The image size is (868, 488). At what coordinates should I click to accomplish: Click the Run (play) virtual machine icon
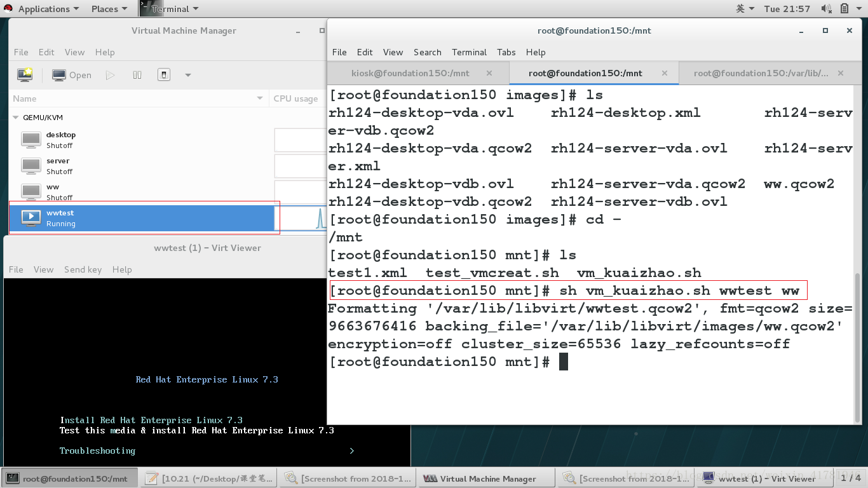point(111,75)
